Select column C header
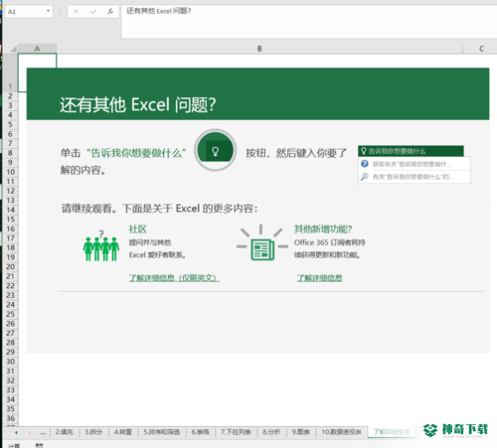The image size is (497, 448). (481, 49)
